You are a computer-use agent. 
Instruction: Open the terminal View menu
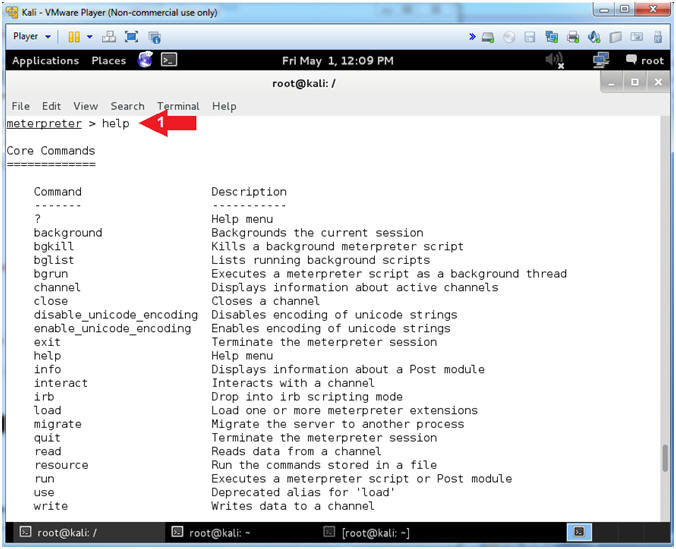tap(85, 106)
